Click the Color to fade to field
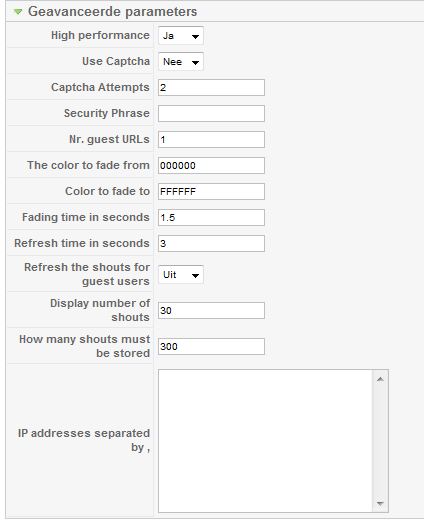Viewport: 424px width, 525px height. point(211,192)
